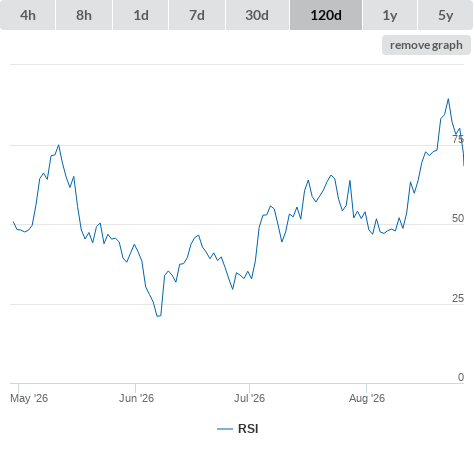View the 5y time range
474x455 pixels.
tap(445, 15)
